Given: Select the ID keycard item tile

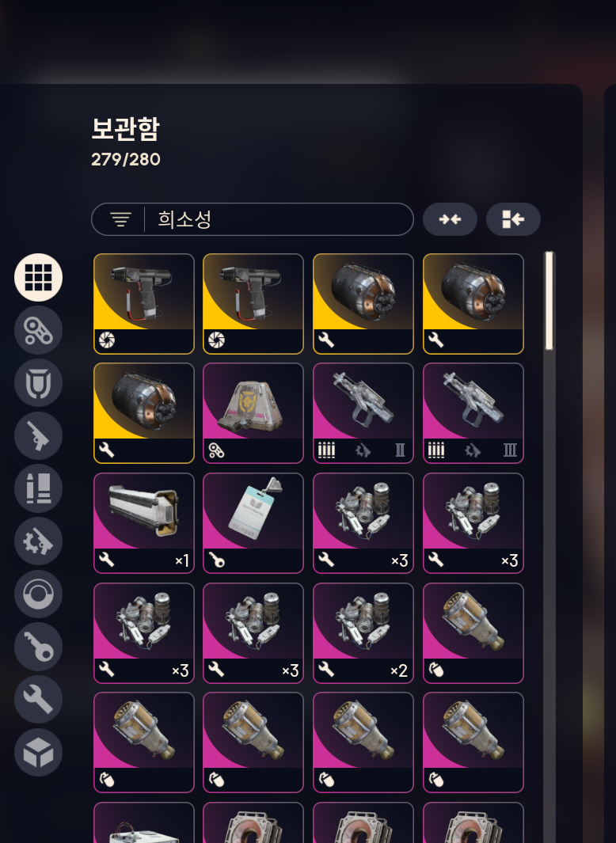Looking at the screenshot, I should coord(253,523).
